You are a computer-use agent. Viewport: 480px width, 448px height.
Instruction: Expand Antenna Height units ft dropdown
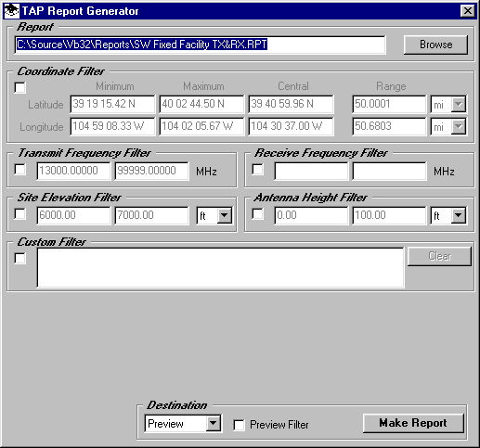coord(459,215)
